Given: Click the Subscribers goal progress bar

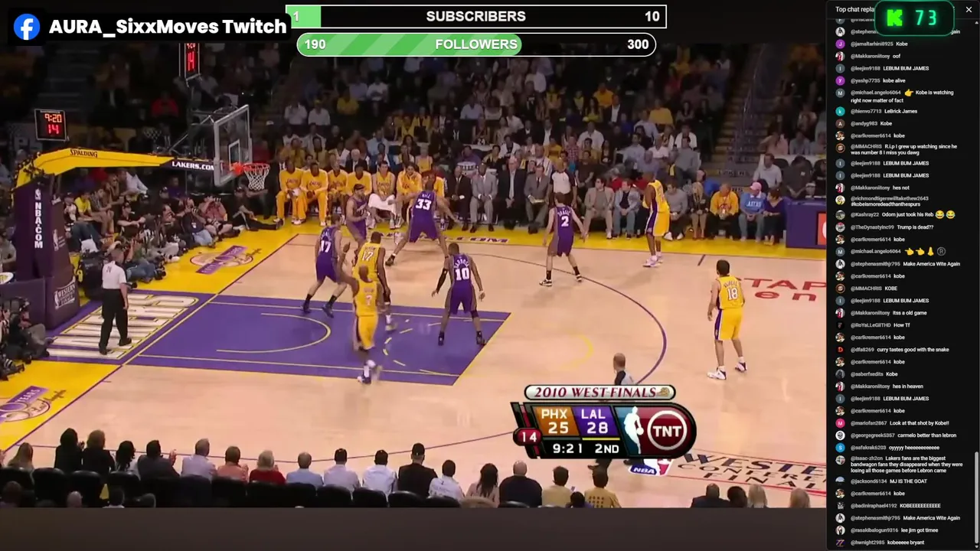Looking at the screenshot, I should [x=478, y=16].
